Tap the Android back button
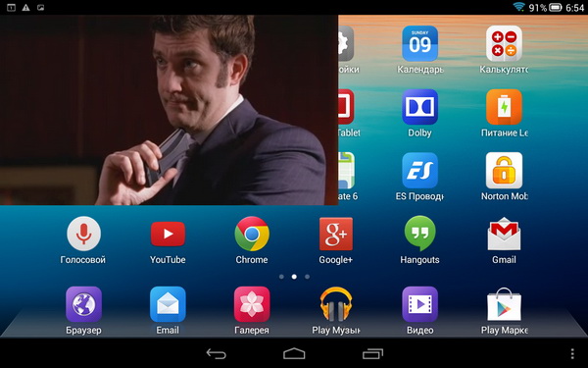588x368 pixels. click(x=217, y=353)
